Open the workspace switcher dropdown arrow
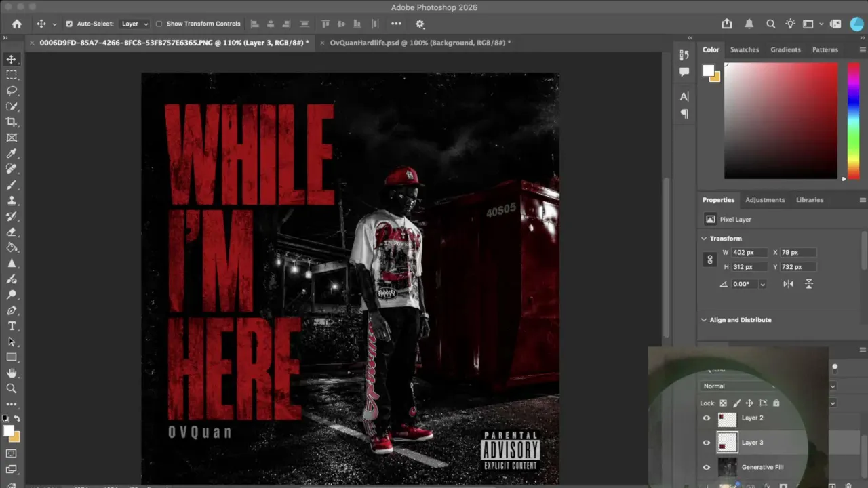The height and width of the screenshot is (488, 868). [821, 24]
